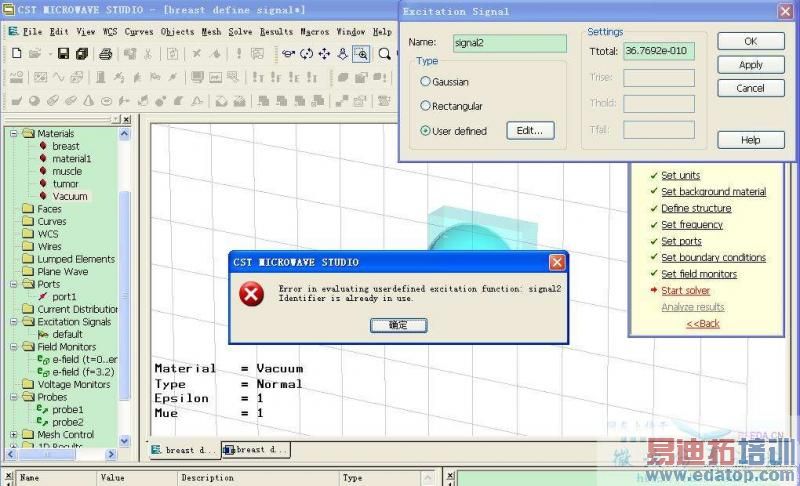The width and height of the screenshot is (800, 486).
Task: Click the Edit... button for user defined signal
Action: (530, 131)
